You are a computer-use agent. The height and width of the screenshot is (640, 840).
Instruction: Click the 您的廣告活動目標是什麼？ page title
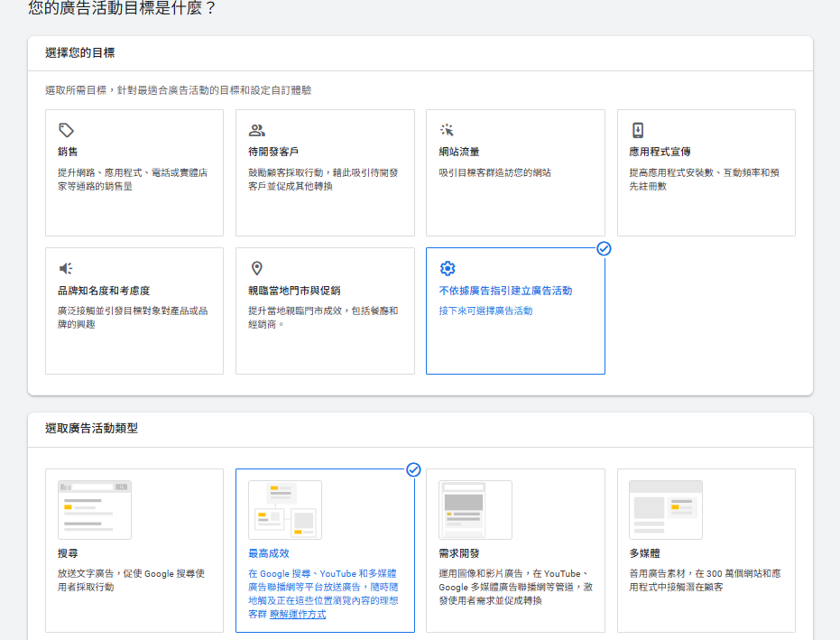click(122, 8)
